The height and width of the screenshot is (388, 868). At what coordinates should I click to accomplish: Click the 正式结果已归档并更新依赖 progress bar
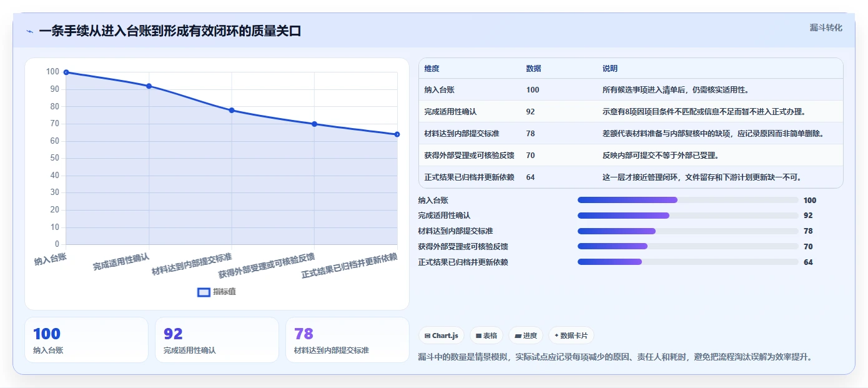tap(688, 262)
